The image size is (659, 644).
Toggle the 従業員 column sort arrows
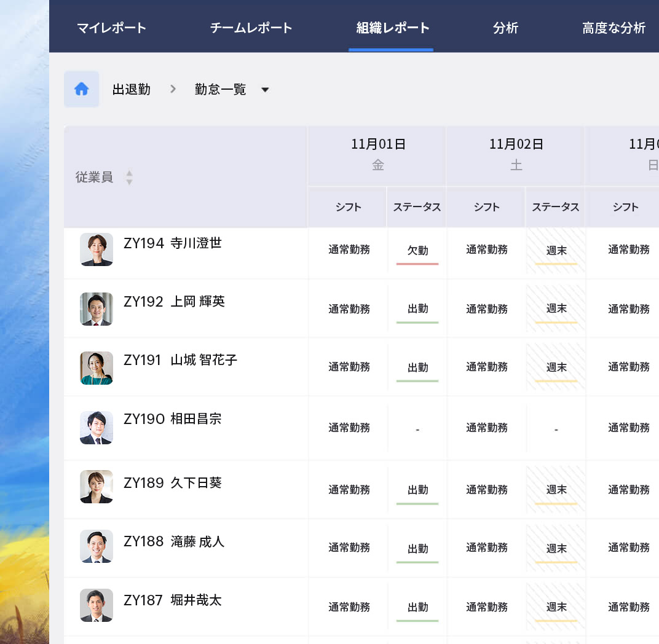pyautogui.click(x=129, y=176)
